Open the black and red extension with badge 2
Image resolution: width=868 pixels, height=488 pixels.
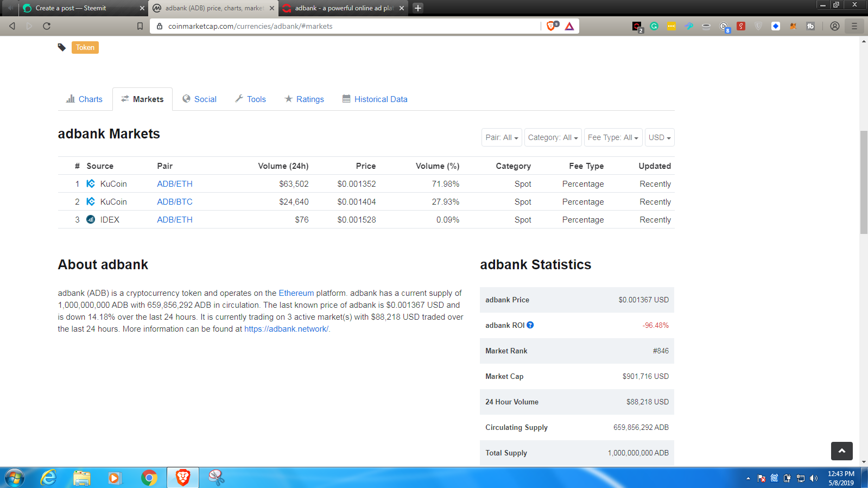coord(637,27)
